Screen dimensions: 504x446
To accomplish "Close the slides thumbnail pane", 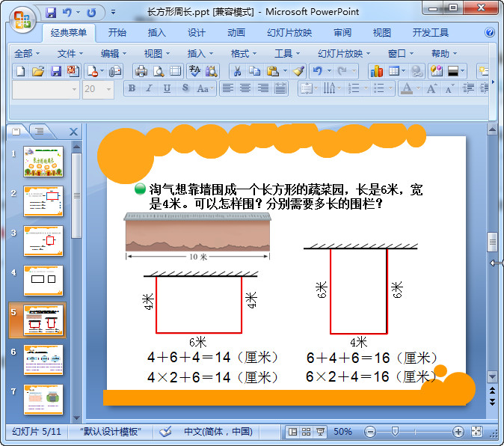I will [73, 132].
